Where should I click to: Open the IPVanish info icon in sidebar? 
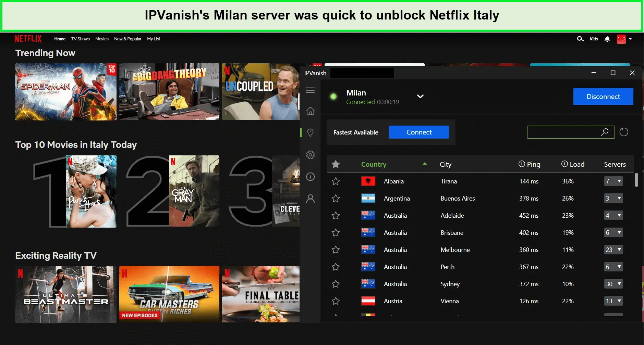tap(310, 177)
